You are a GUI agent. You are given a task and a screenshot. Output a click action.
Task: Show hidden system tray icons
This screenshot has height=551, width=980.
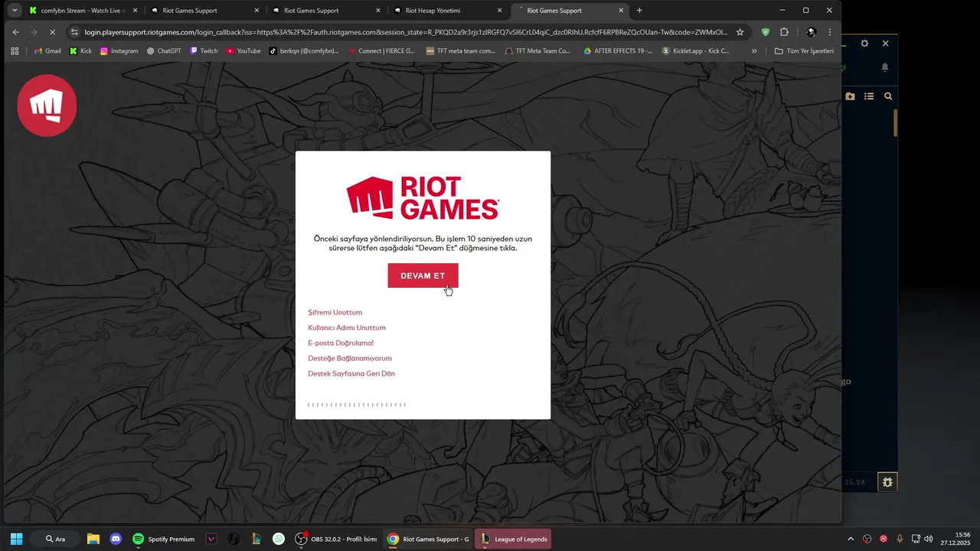[850, 539]
